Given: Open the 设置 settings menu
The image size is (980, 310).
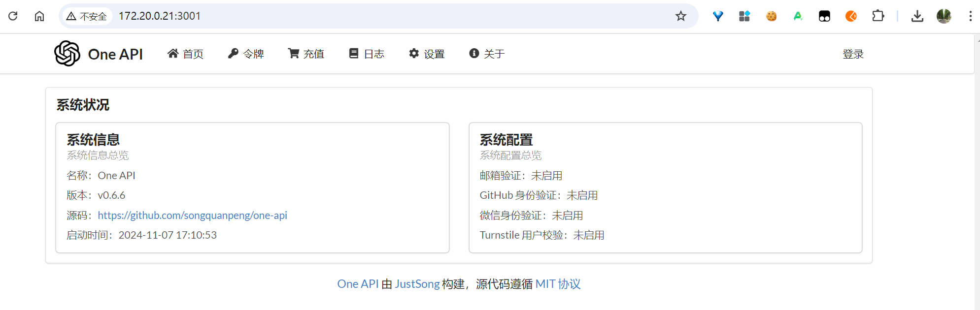Looking at the screenshot, I should click(x=427, y=54).
